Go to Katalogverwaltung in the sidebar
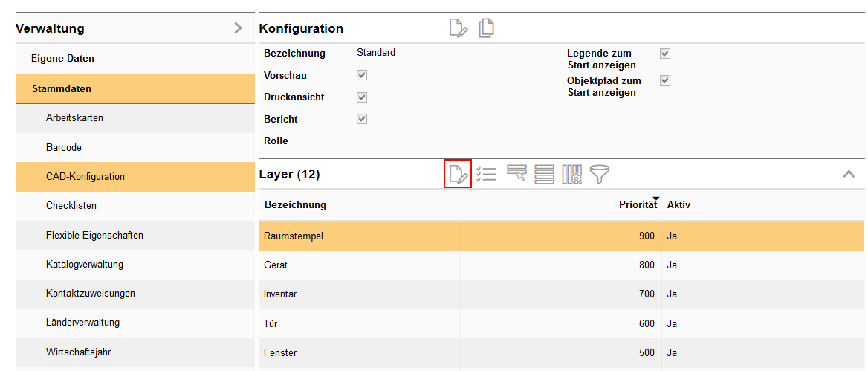The height and width of the screenshot is (371, 868). (x=85, y=264)
